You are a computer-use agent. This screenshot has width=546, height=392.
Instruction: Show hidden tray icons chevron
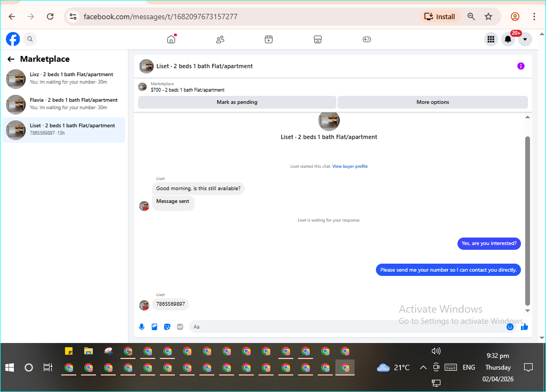[x=423, y=367]
